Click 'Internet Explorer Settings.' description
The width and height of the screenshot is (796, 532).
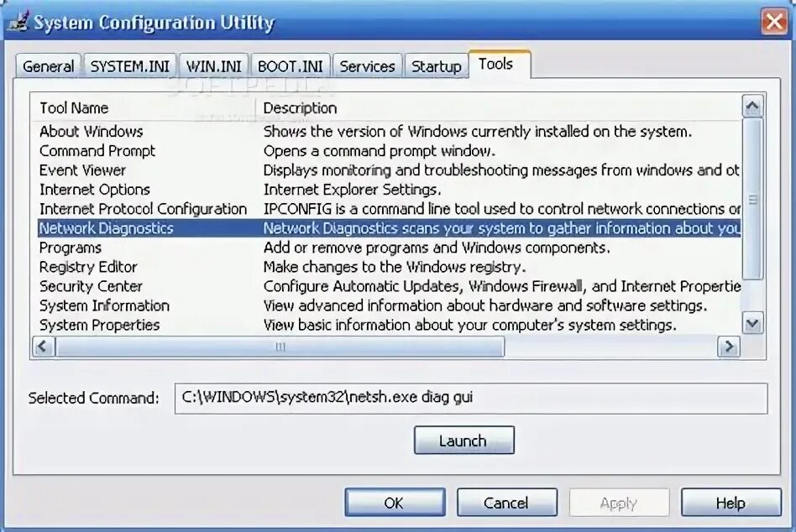(x=353, y=190)
